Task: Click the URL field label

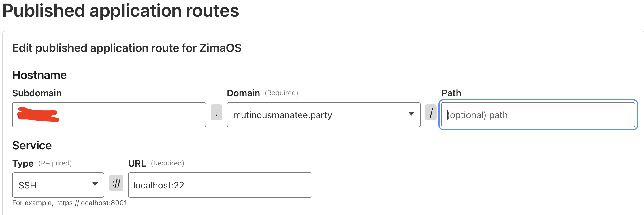Action: point(137,163)
